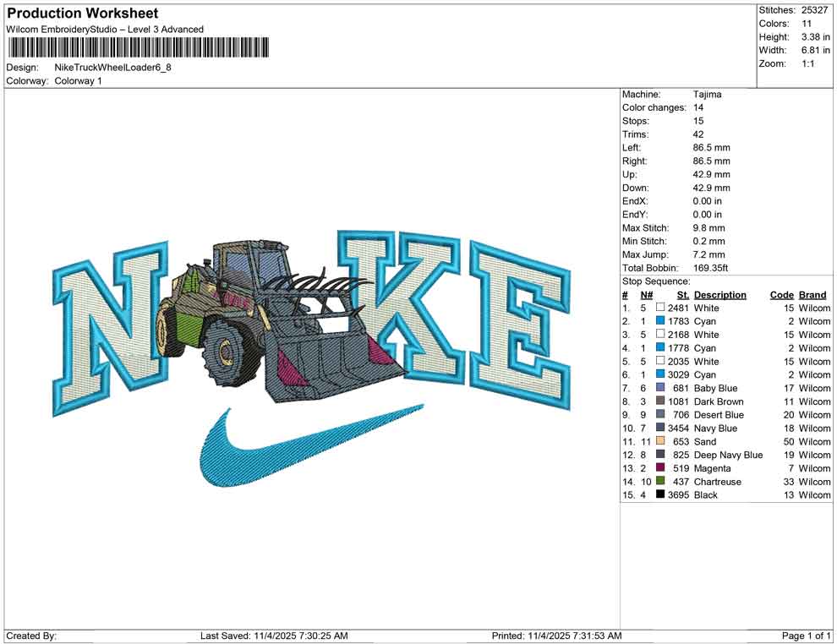Click the White thread swatch in row 1
This screenshot has height=644, width=837.
(659, 308)
